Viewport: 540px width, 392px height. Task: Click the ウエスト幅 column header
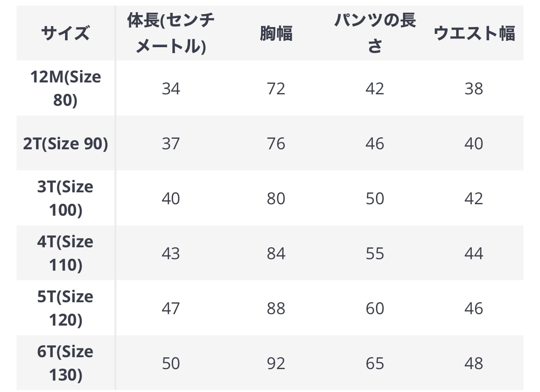pos(474,33)
